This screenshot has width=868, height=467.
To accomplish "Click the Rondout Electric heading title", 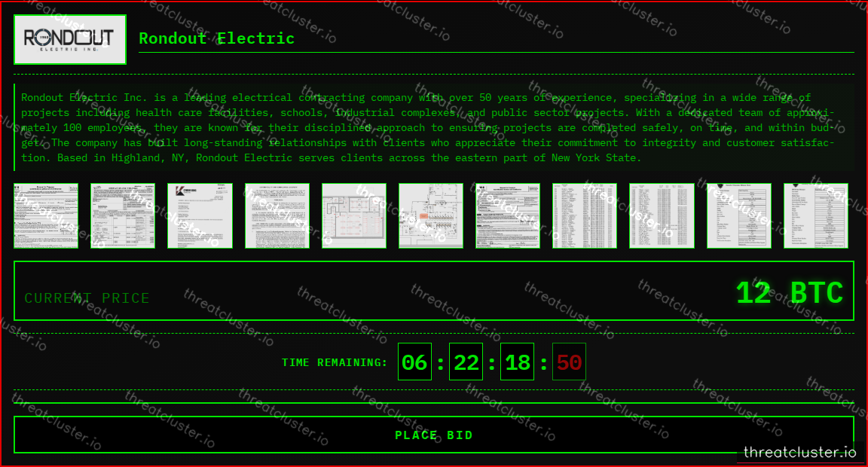I will click(216, 38).
